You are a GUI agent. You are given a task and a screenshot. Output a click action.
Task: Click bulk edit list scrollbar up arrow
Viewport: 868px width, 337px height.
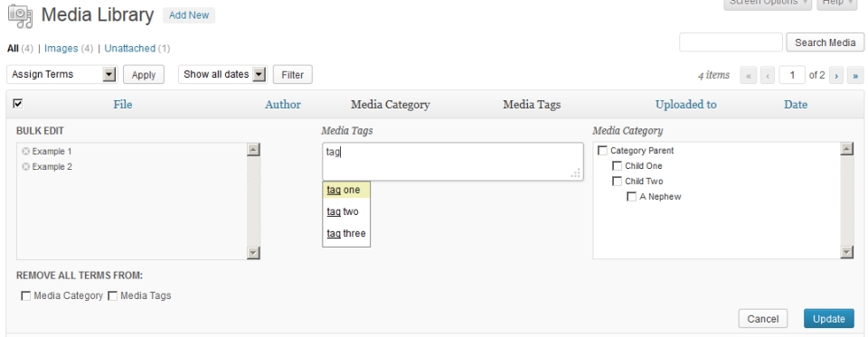pyautogui.click(x=253, y=149)
